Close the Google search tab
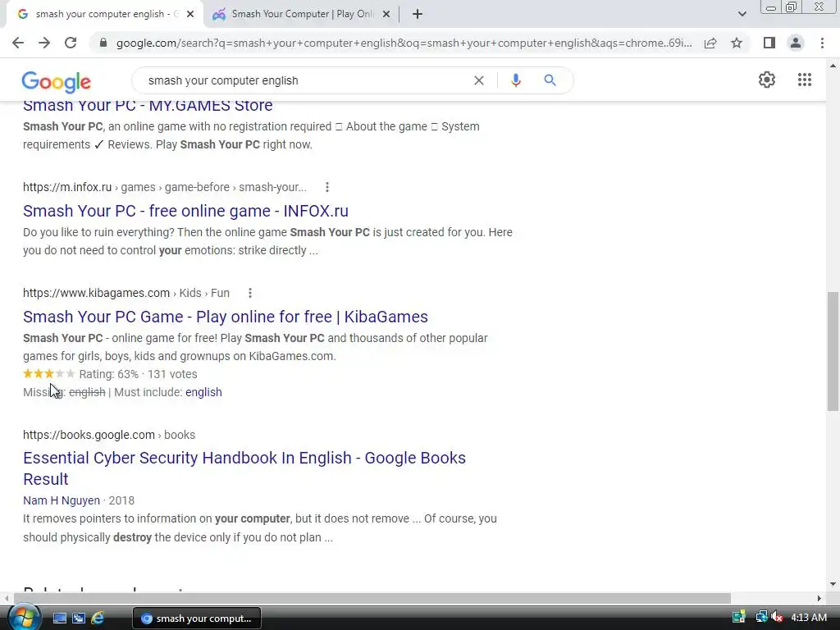This screenshot has width=840, height=630. click(x=190, y=15)
